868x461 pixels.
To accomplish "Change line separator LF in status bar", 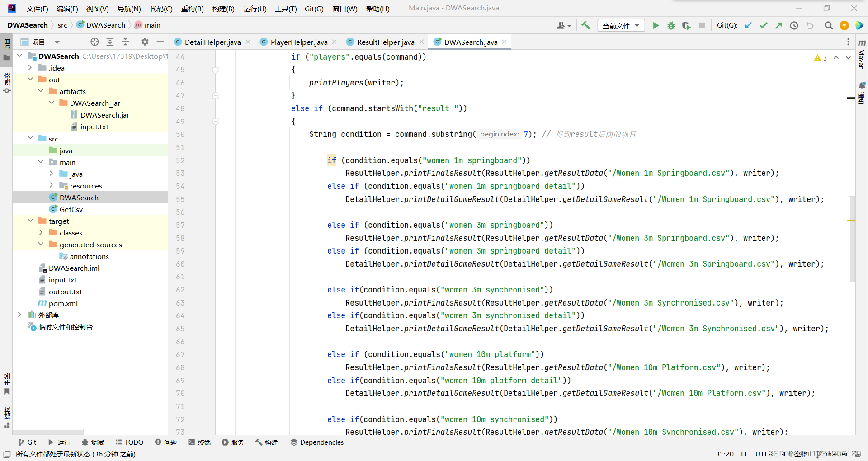I will tap(745, 454).
